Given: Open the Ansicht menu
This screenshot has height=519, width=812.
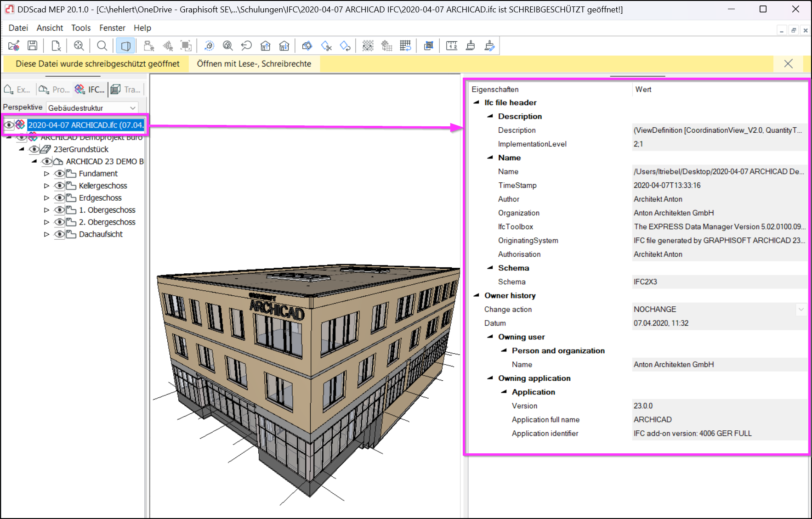Looking at the screenshot, I should pyautogui.click(x=50, y=28).
